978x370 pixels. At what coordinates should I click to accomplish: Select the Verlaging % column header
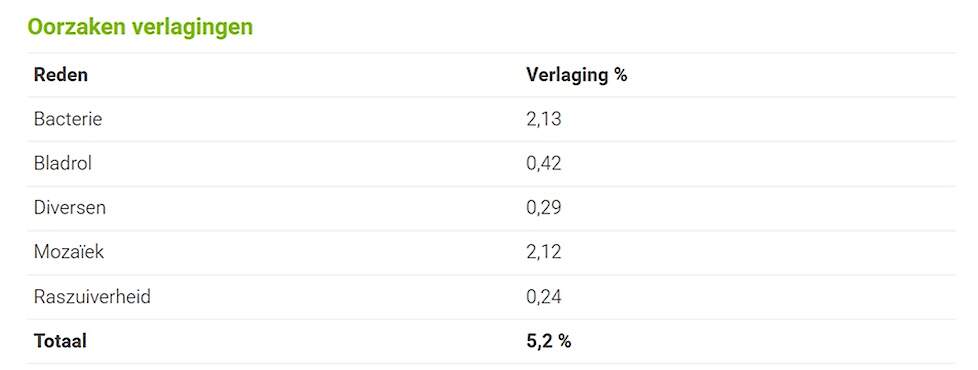point(577,75)
